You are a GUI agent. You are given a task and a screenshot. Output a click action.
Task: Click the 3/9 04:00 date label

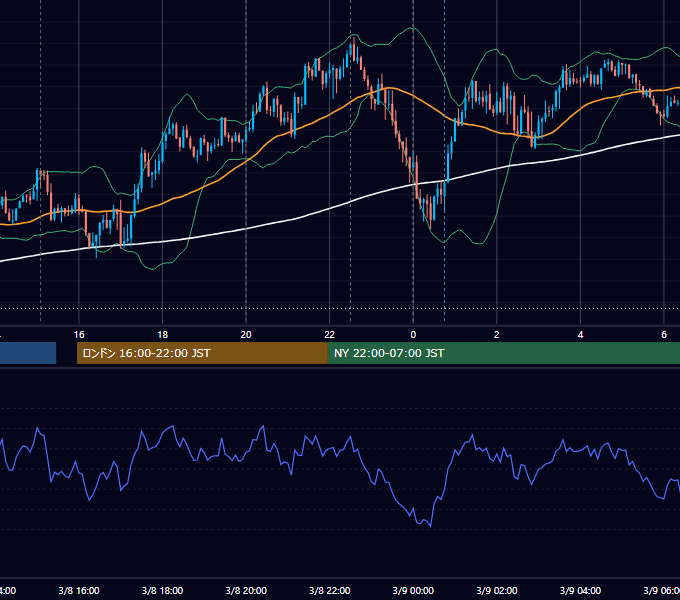pyautogui.click(x=580, y=590)
